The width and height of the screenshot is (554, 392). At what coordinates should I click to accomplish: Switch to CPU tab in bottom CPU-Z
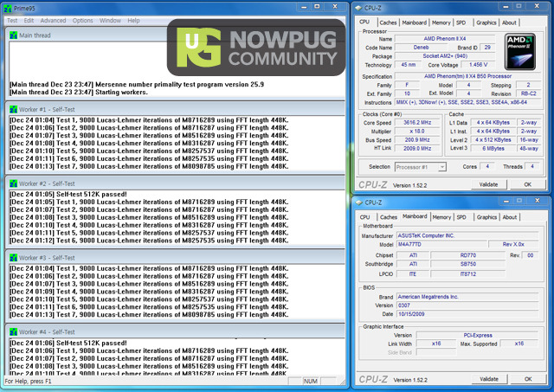[364, 217]
